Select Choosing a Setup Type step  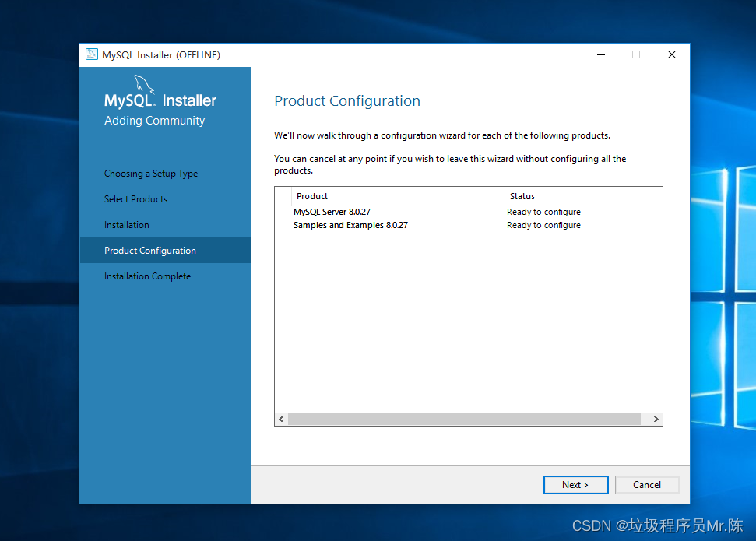click(x=151, y=174)
